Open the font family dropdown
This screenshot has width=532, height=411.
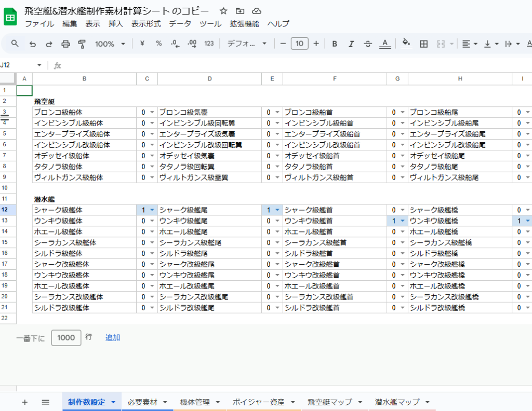click(247, 44)
